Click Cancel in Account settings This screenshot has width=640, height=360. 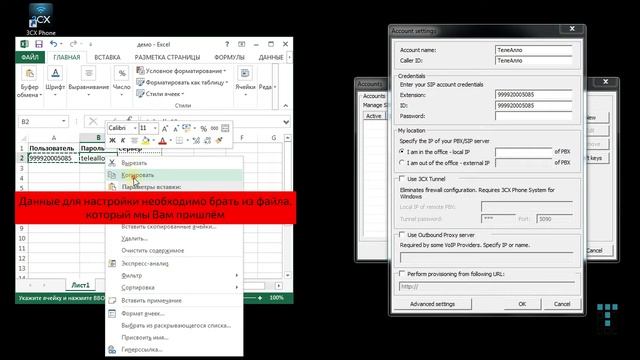point(562,304)
